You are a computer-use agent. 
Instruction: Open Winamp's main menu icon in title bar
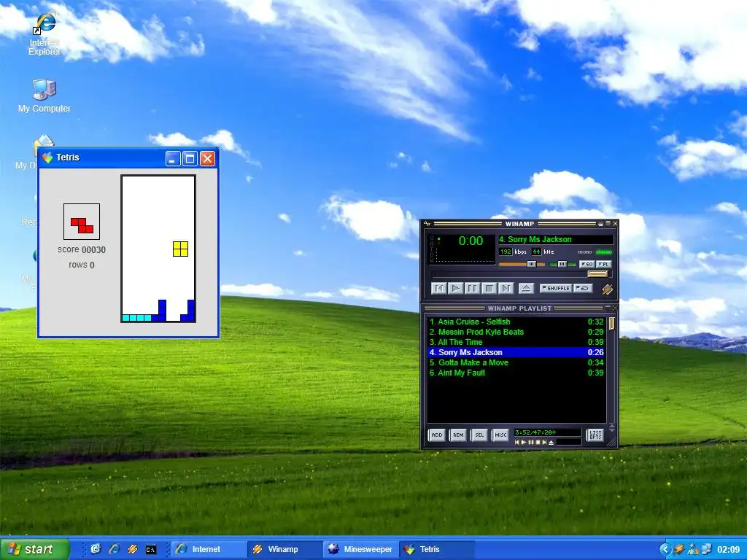[x=427, y=223]
